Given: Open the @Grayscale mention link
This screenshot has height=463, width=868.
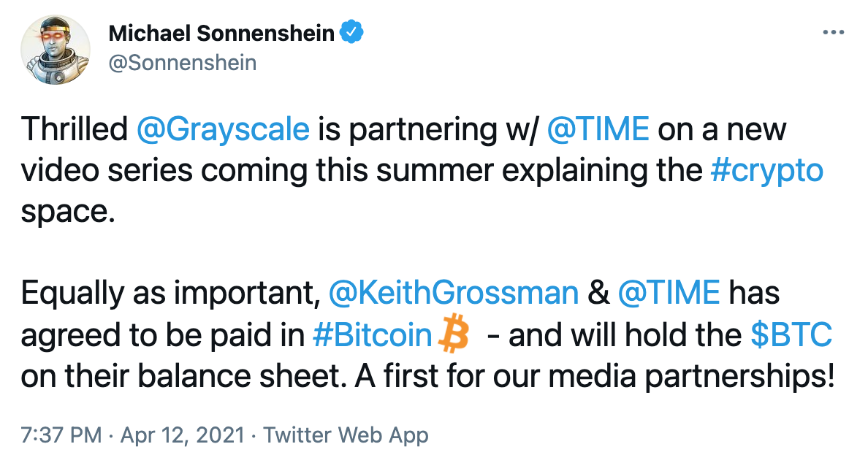Looking at the screenshot, I should 223,130.
